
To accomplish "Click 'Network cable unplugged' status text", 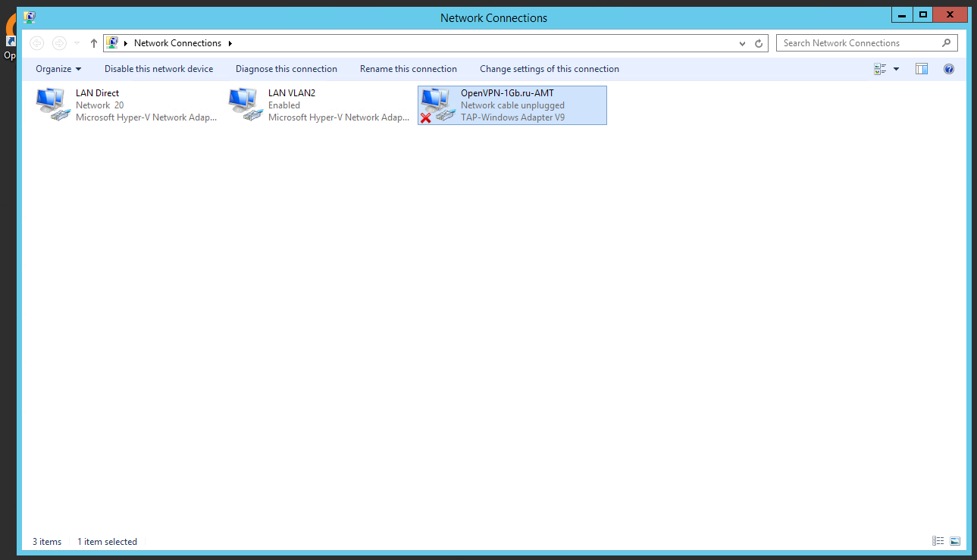I will click(x=512, y=105).
